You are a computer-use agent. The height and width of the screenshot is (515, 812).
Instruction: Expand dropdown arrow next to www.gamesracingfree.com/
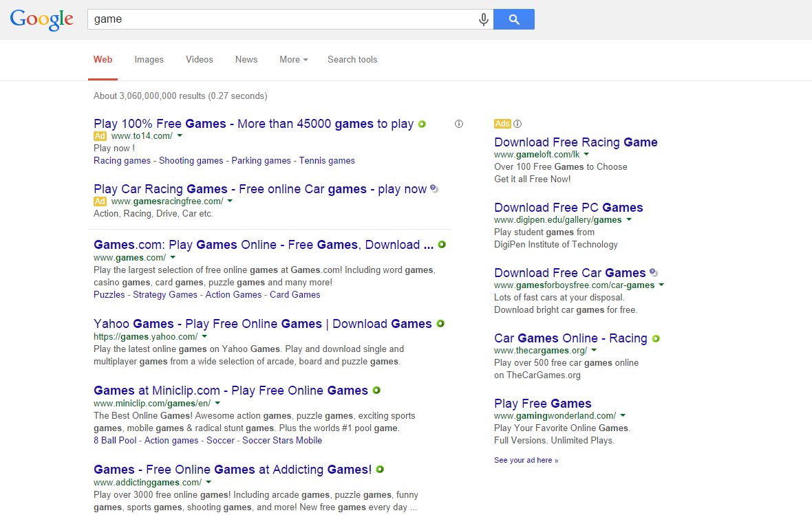(x=230, y=201)
